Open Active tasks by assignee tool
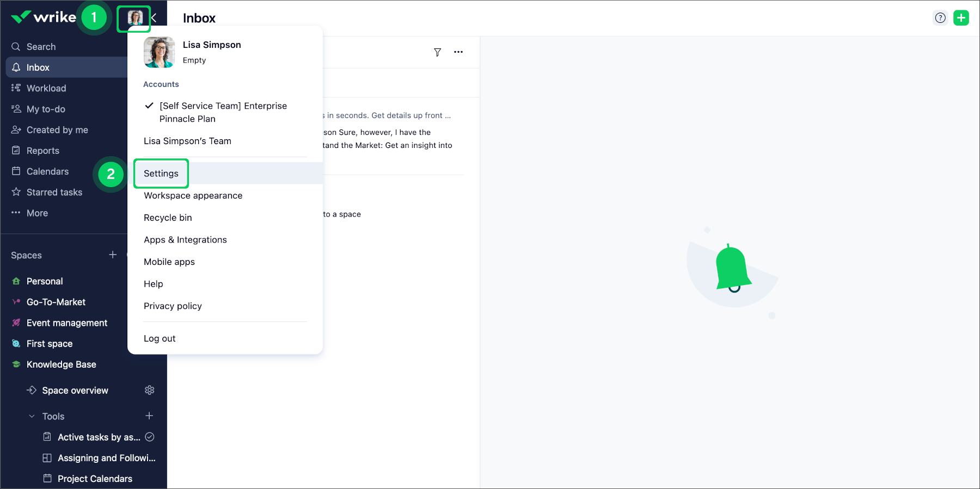980x489 pixels. tap(99, 437)
